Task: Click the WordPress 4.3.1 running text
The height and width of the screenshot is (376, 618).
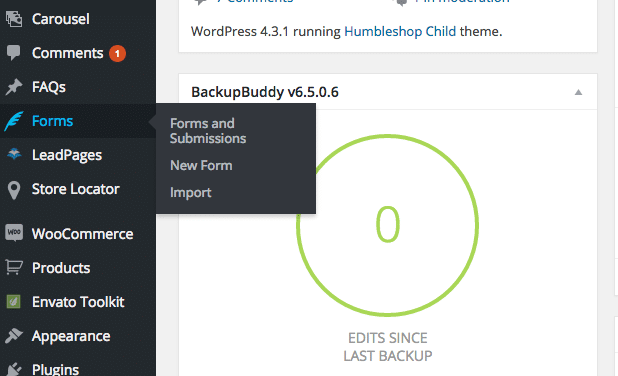Action: pos(266,32)
